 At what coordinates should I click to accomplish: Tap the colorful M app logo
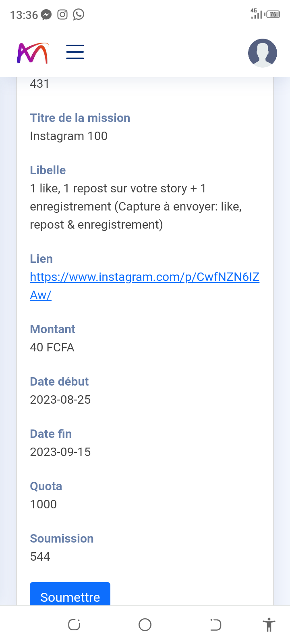(33, 53)
